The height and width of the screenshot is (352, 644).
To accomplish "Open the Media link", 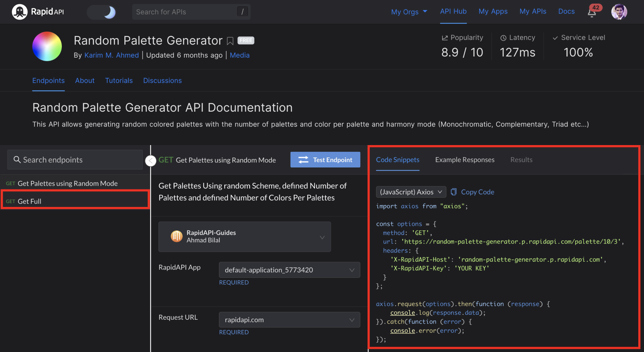I will click(240, 55).
